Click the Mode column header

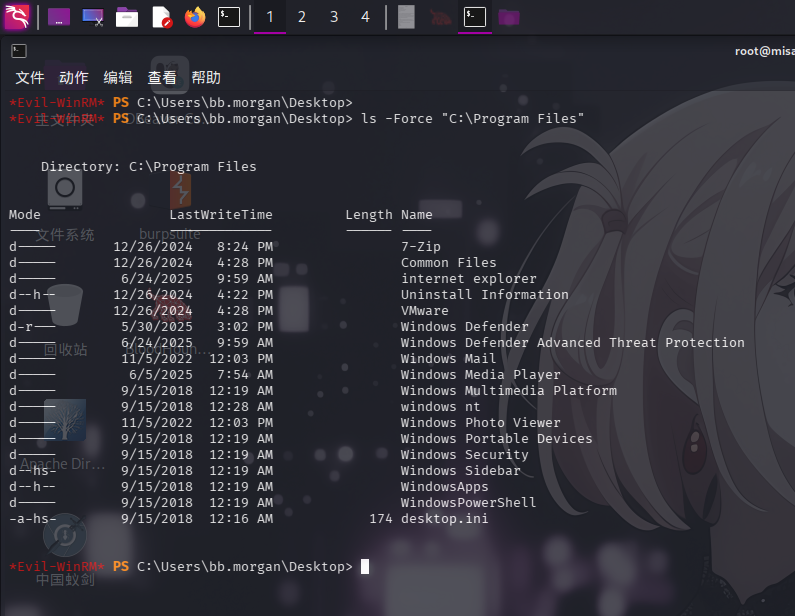point(24,214)
